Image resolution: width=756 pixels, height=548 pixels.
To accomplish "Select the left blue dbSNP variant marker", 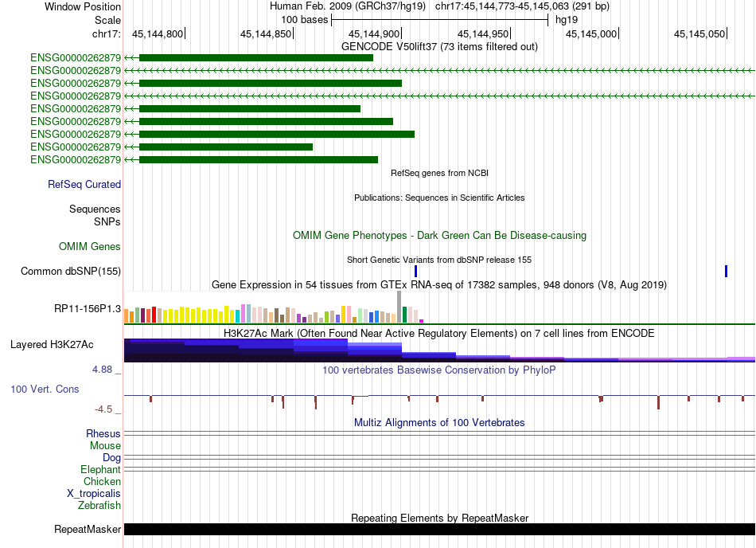I will 415,271.
